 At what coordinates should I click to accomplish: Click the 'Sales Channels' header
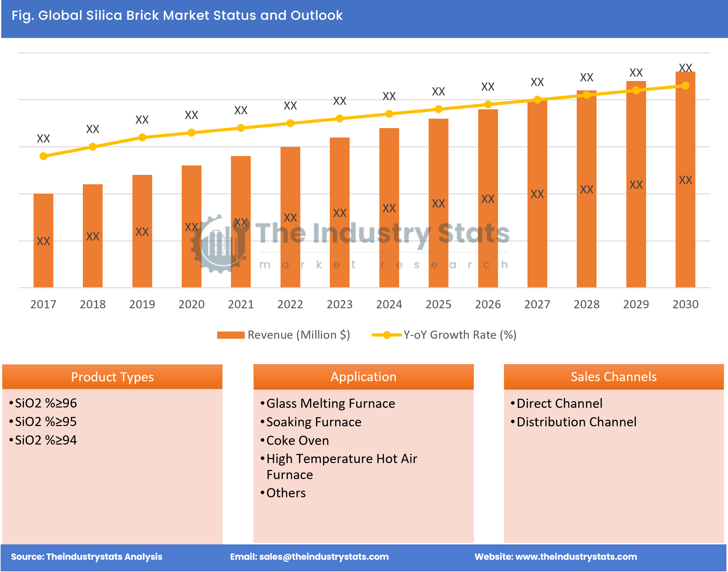614,377
